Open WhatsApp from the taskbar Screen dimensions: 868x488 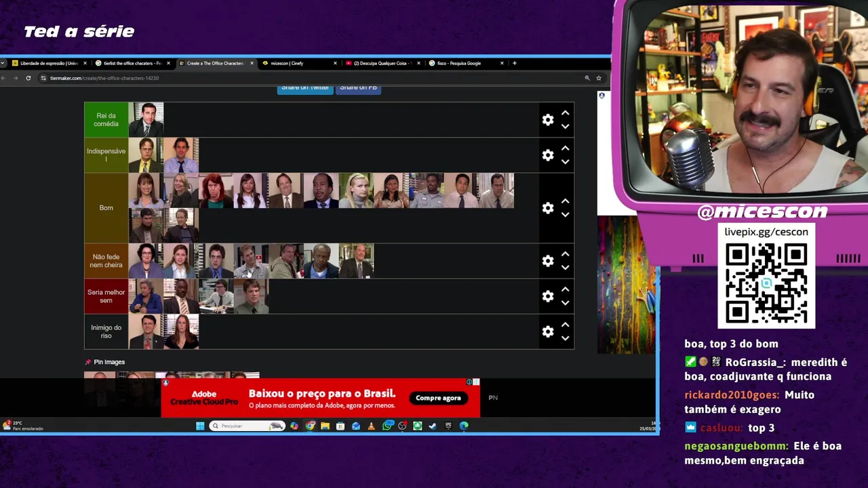pos(387,426)
